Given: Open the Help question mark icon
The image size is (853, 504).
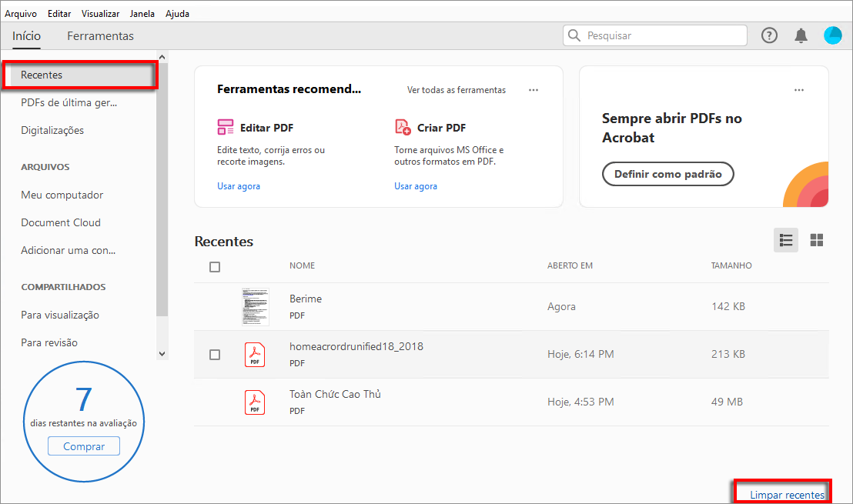Looking at the screenshot, I should click(x=769, y=35).
